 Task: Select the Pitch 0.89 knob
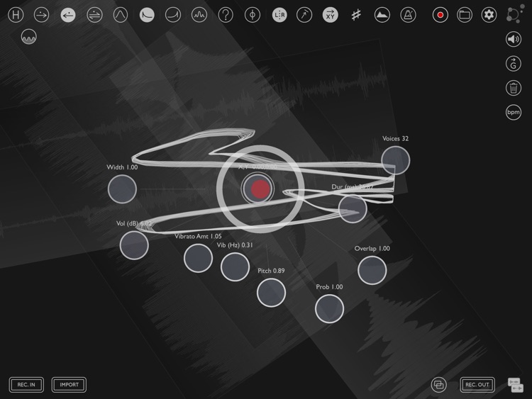click(x=271, y=293)
